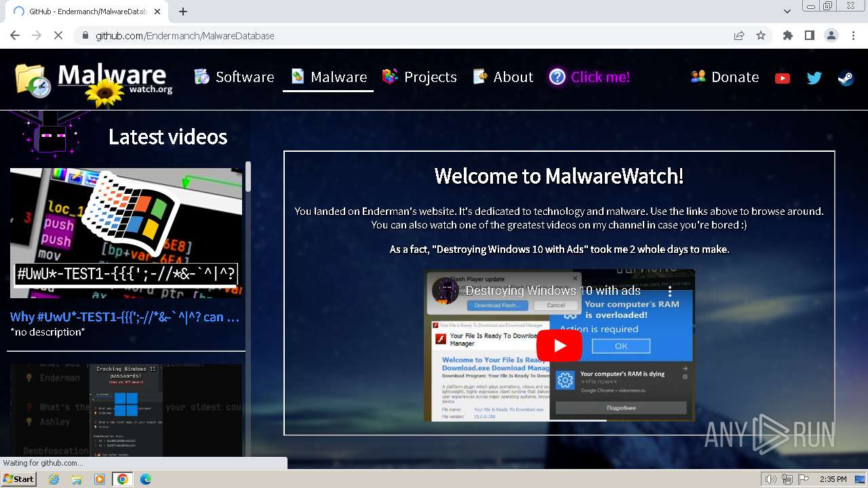This screenshot has width=868, height=488.
Task: Open the Twitter icon in header
Action: [814, 78]
